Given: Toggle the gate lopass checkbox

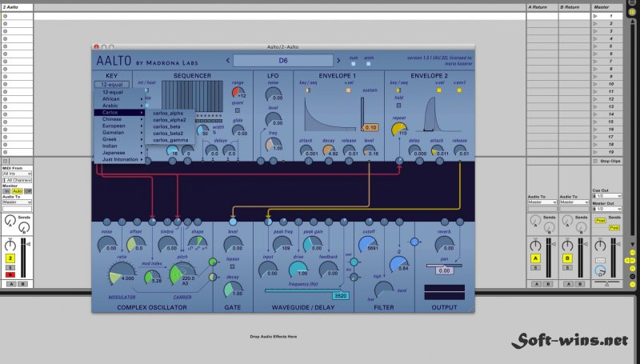Looking at the screenshot, I should [x=232, y=266].
